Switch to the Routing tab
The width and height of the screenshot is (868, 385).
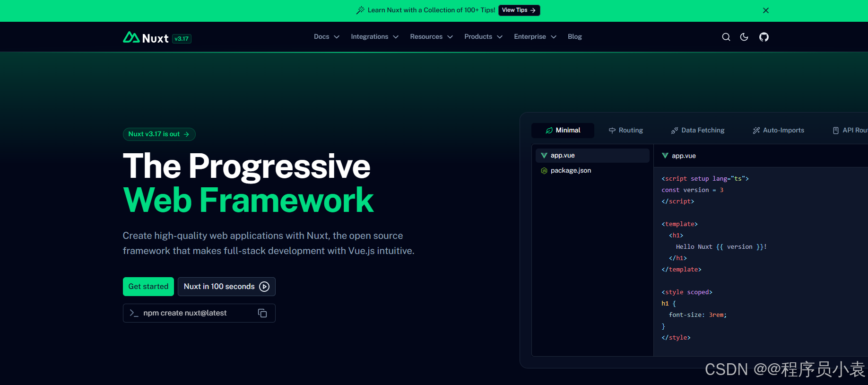click(625, 131)
